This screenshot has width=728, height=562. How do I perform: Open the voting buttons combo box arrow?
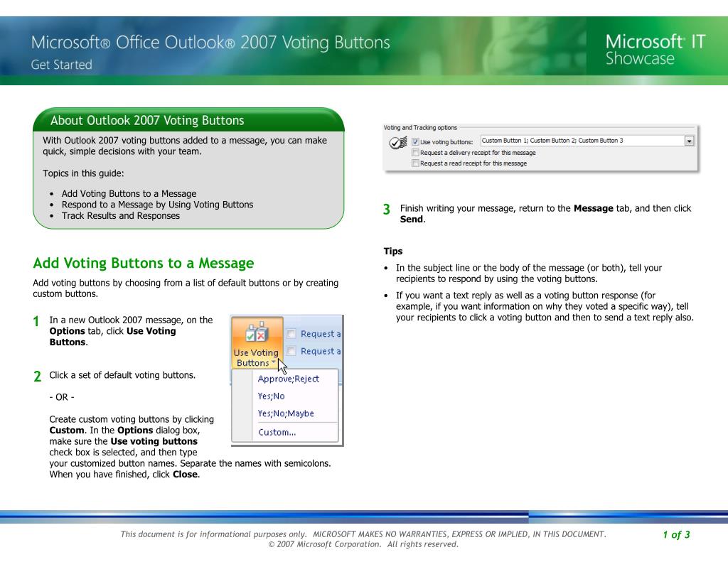tap(690, 141)
